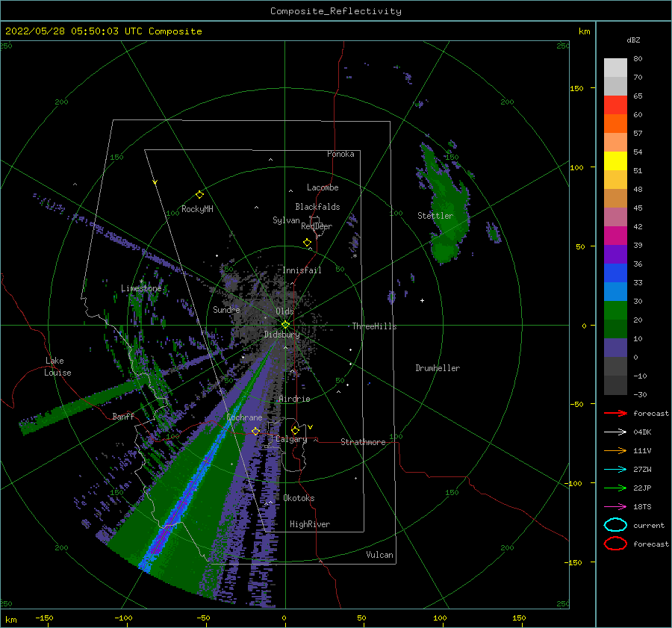Click the 'Didsbury' town label
This screenshot has width=672, height=628.
[x=281, y=335]
